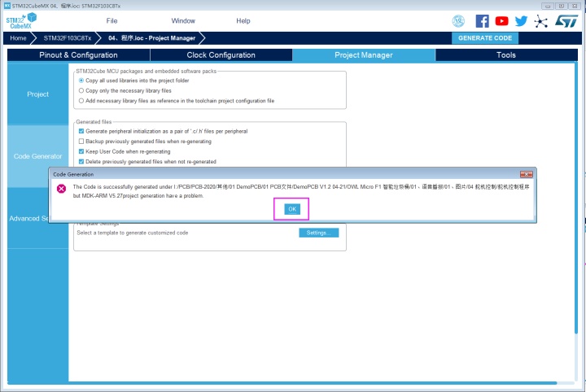Click the GENERATE CODE button
The width and height of the screenshot is (586, 392).
(x=485, y=38)
